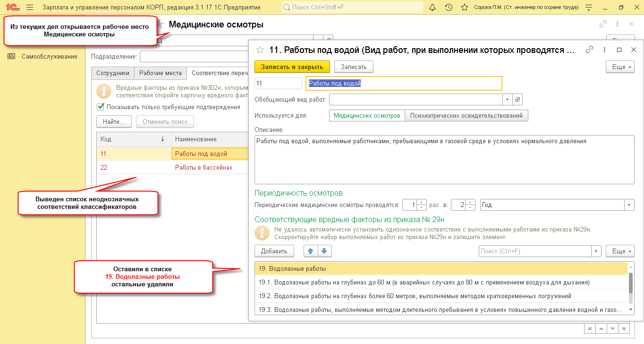Viewport: 644px width, 344px height.
Task: Decrease the period count stepper
Action: coord(471,208)
